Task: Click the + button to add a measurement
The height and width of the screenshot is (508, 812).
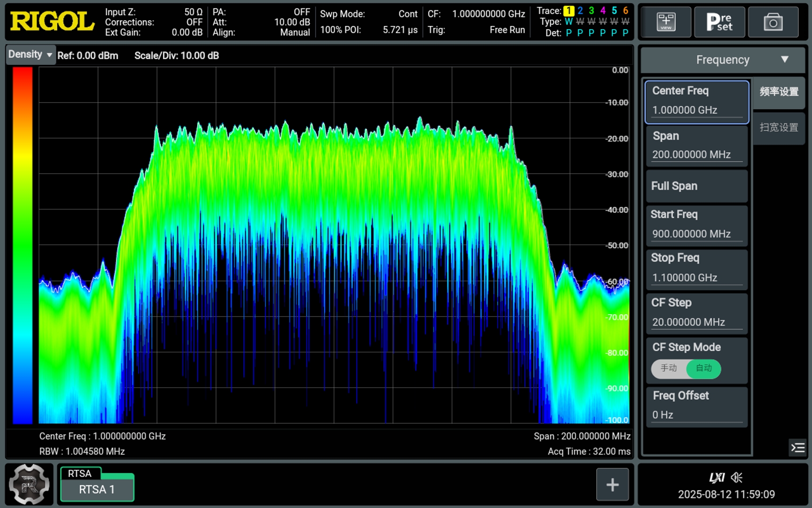Action: tap(612, 484)
